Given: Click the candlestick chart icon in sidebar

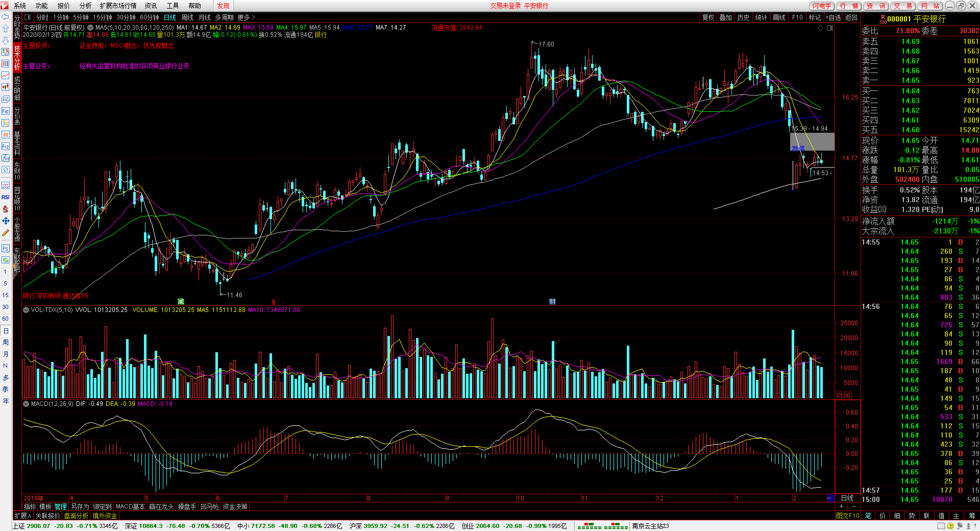Looking at the screenshot, I should tap(5, 87).
